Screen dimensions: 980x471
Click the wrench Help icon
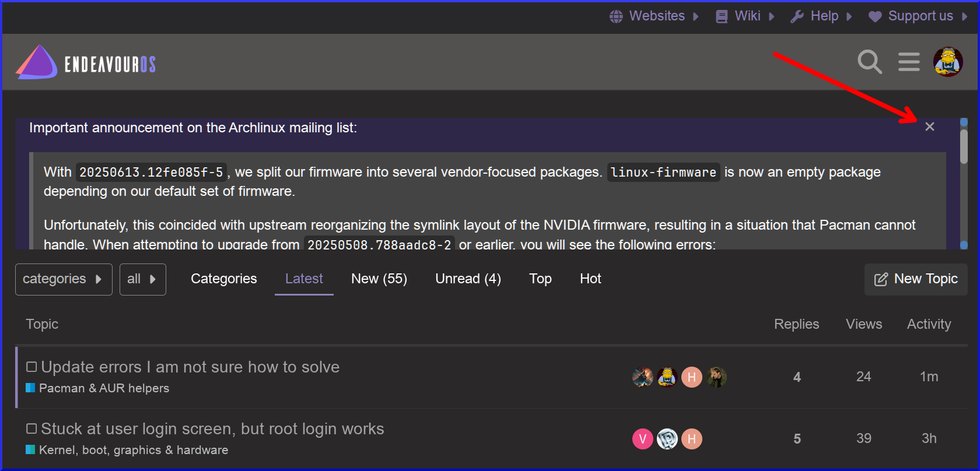pos(797,16)
